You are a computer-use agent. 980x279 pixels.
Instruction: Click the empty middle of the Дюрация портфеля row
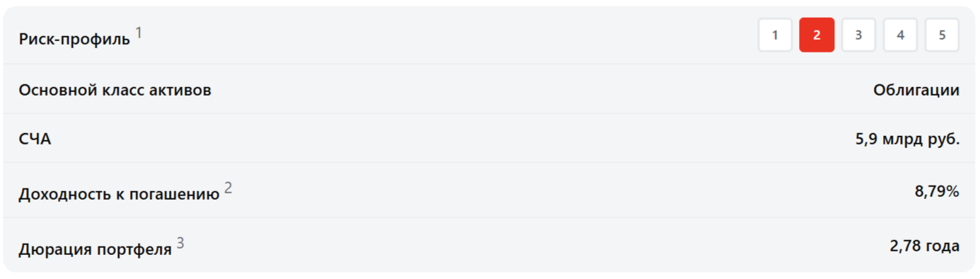point(530,246)
